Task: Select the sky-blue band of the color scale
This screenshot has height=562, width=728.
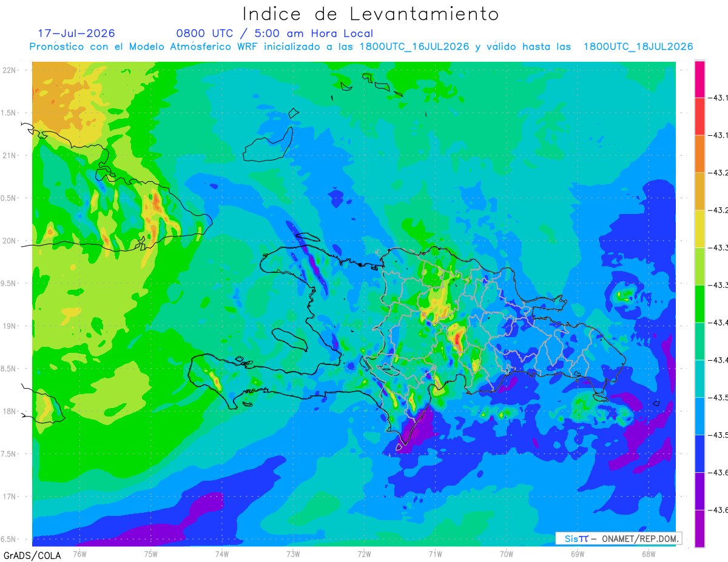Action: coord(699,416)
